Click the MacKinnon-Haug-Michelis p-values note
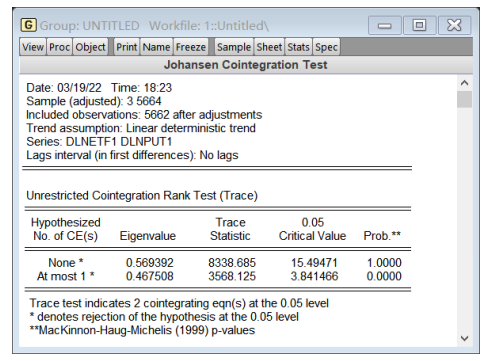 (x=142, y=330)
